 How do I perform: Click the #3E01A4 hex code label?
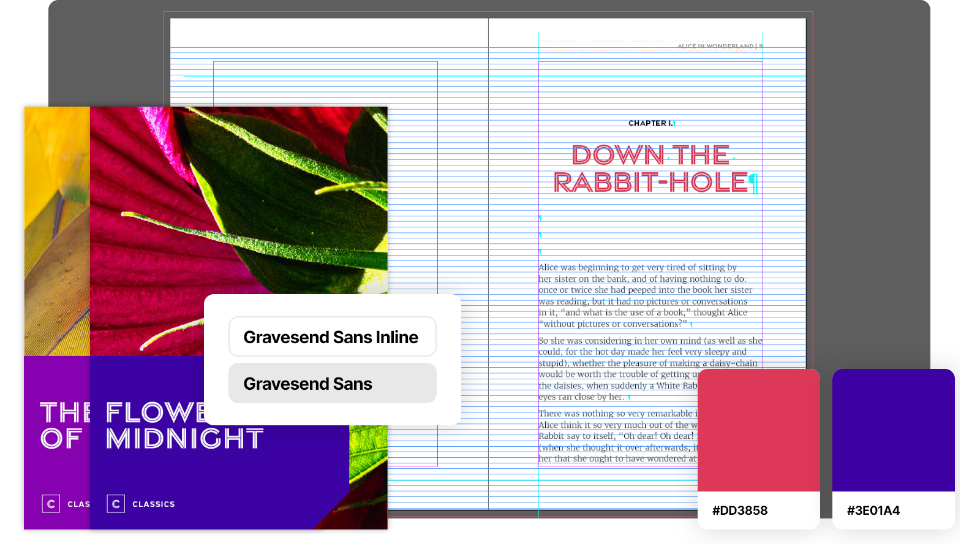[x=873, y=510]
